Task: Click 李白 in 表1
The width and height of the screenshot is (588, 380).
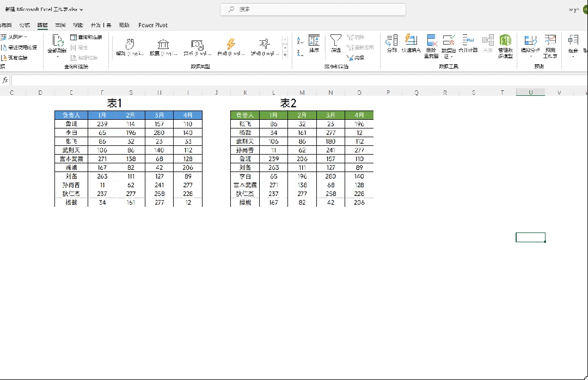Action: coord(71,132)
